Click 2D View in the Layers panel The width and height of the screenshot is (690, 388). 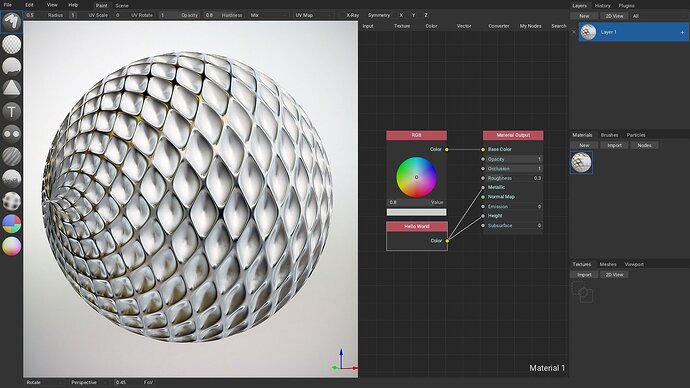click(614, 16)
